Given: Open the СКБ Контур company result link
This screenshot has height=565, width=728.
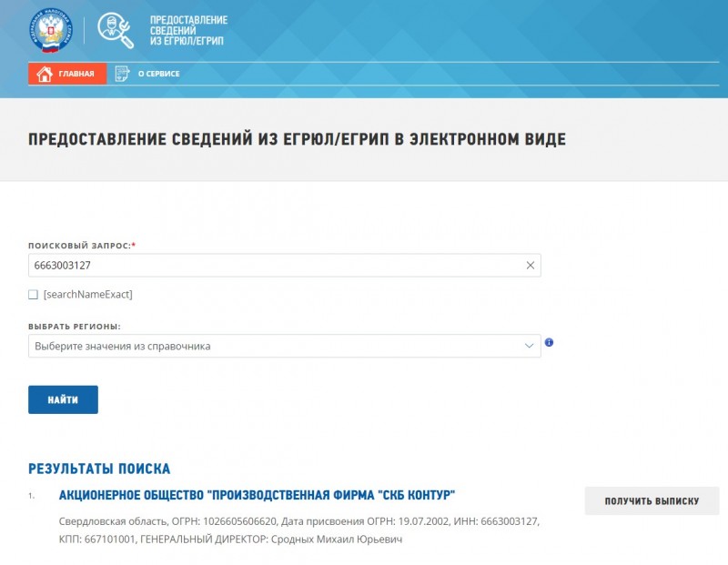Looking at the screenshot, I should pos(257,495).
